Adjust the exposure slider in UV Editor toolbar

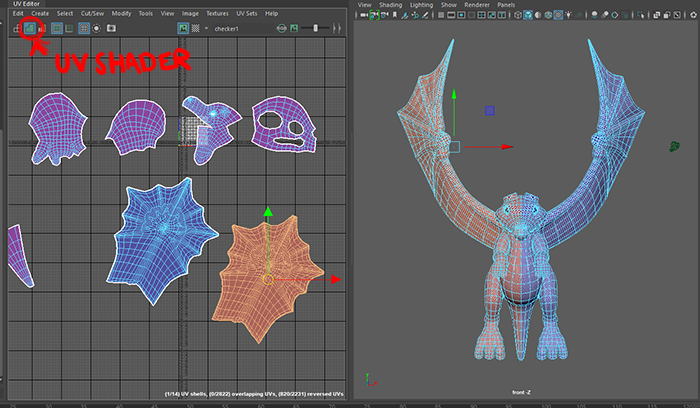315,28
